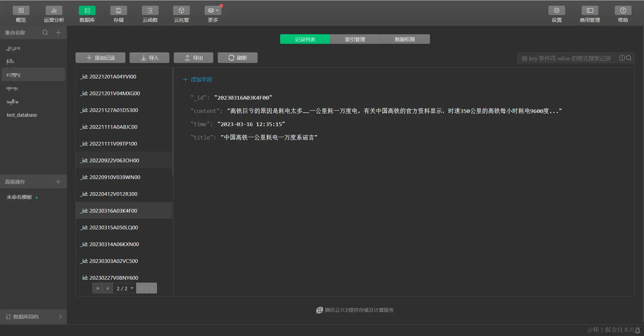The width and height of the screenshot is (644, 336).
Task: Go to the last page of records
Action: click(x=152, y=288)
